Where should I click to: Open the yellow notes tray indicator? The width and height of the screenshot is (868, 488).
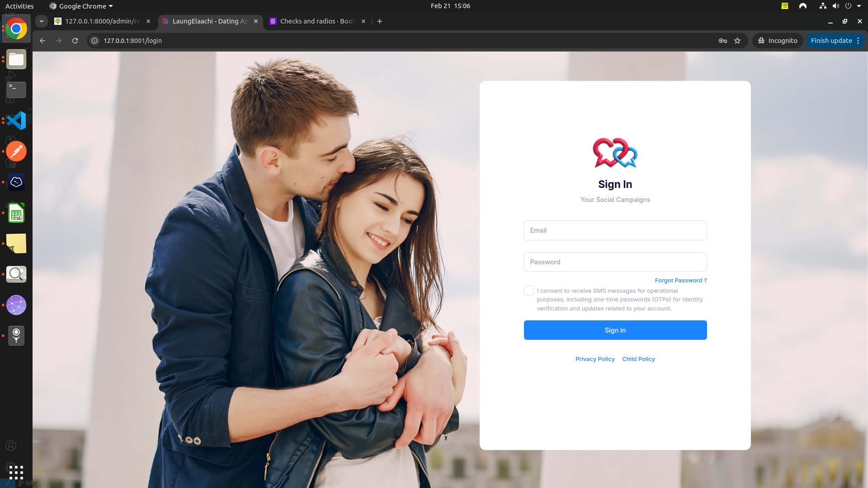(785, 6)
